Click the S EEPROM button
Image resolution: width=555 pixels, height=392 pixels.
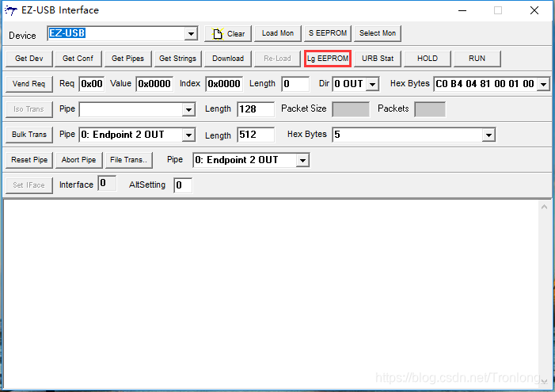tap(328, 33)
